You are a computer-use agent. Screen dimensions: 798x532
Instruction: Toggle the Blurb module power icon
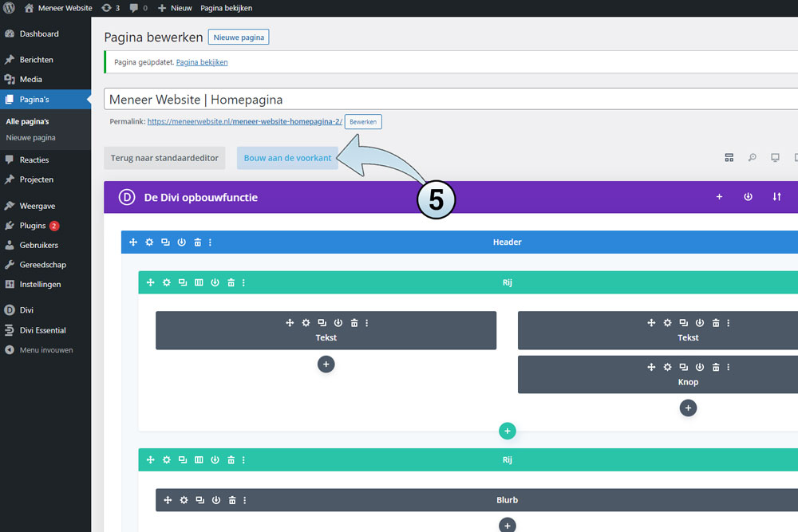pyautogui.click(x=216, y=500)
